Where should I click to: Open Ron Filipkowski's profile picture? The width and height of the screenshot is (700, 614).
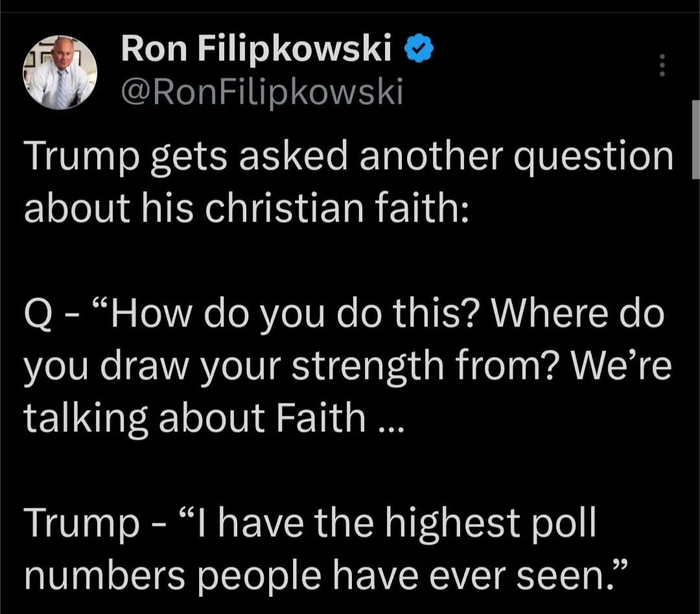[x=60, y=72]
